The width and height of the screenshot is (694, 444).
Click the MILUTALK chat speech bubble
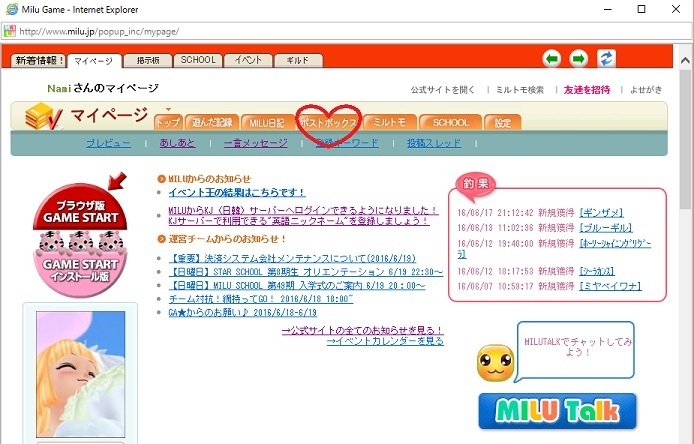tap(576, 350)
